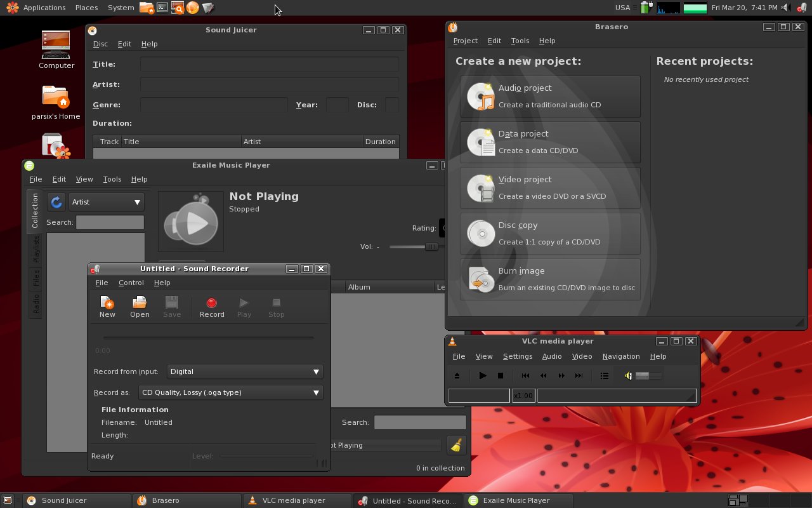The width and height of the screenshot is (812, 508).
Task: Click the broom icon in Exaile
Action: coord(456,445)
